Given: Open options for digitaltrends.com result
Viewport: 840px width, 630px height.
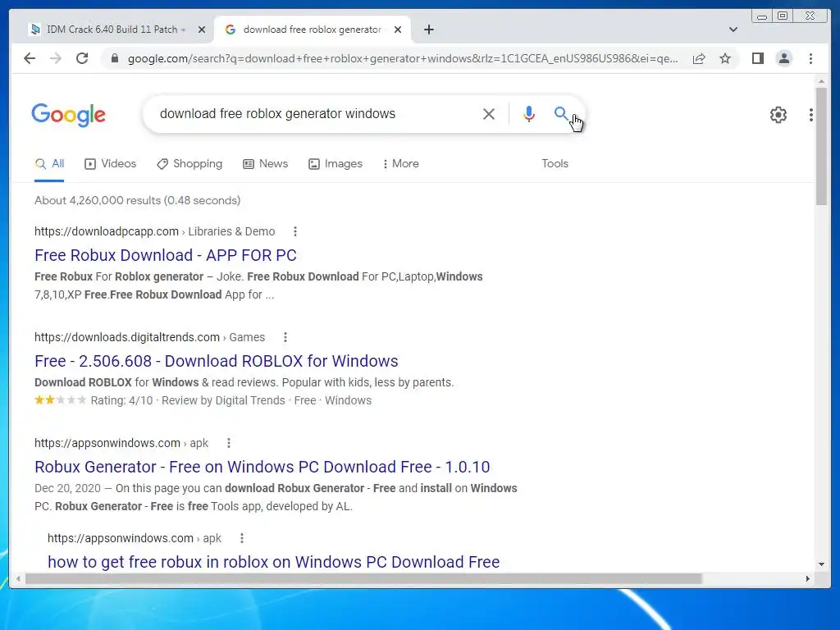Looking at the screenshot, I should click(285, 337).
